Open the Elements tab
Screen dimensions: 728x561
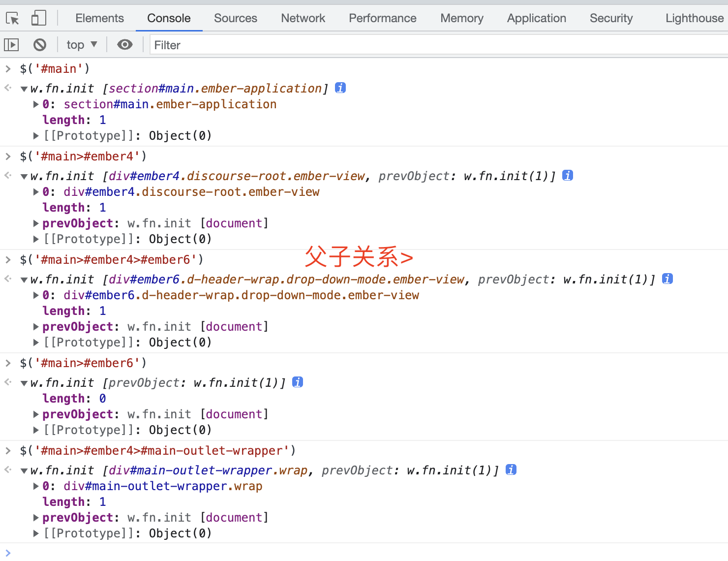(99, 18)
